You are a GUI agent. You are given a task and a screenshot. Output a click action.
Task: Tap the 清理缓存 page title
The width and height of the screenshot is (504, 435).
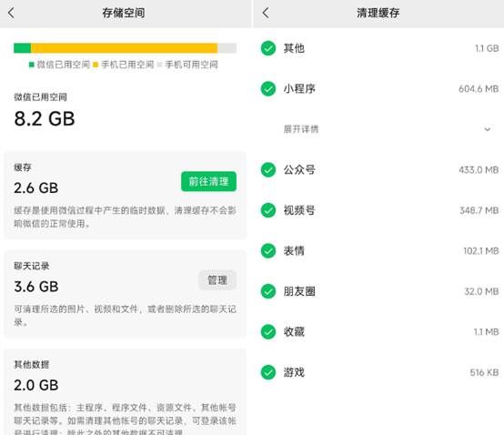(378, 13)
